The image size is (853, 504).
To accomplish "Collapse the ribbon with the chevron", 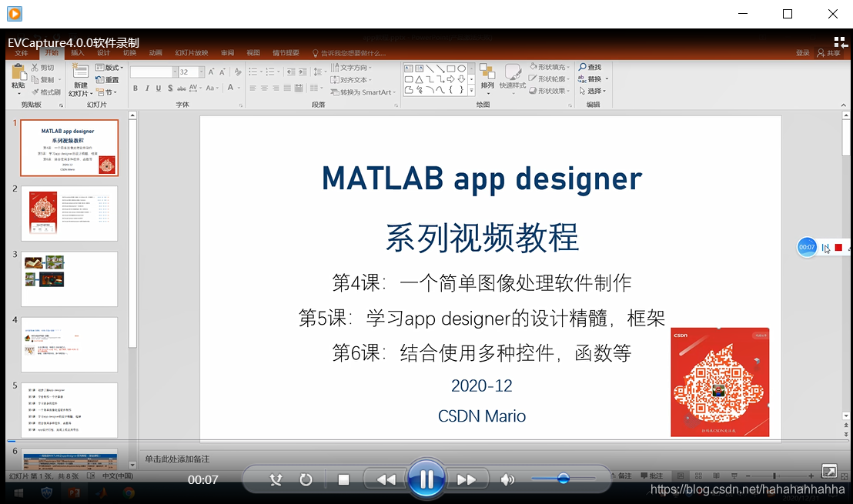I will [843, 105].
